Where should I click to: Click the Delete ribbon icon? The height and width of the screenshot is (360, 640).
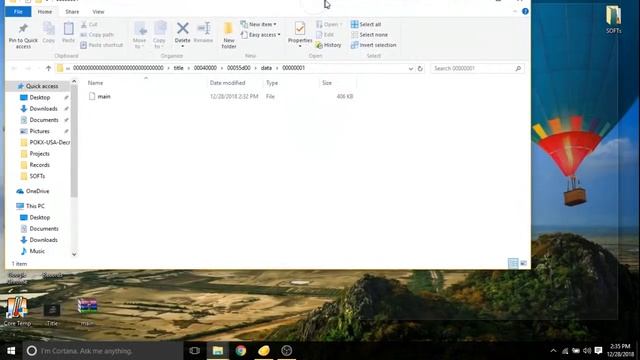point(182,33)
